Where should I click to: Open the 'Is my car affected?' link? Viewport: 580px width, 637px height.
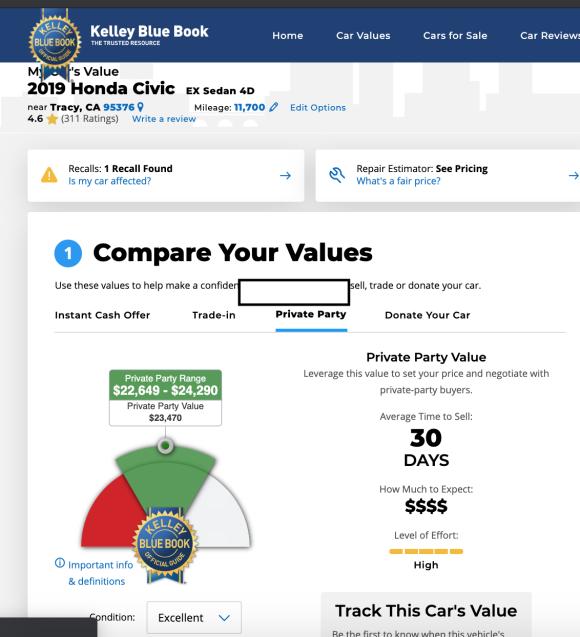(110, 181)
